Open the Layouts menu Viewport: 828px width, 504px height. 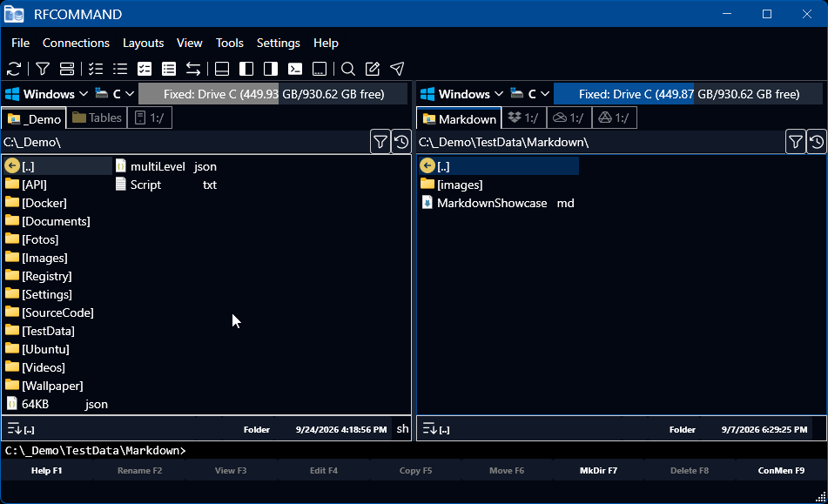(143, 43)
